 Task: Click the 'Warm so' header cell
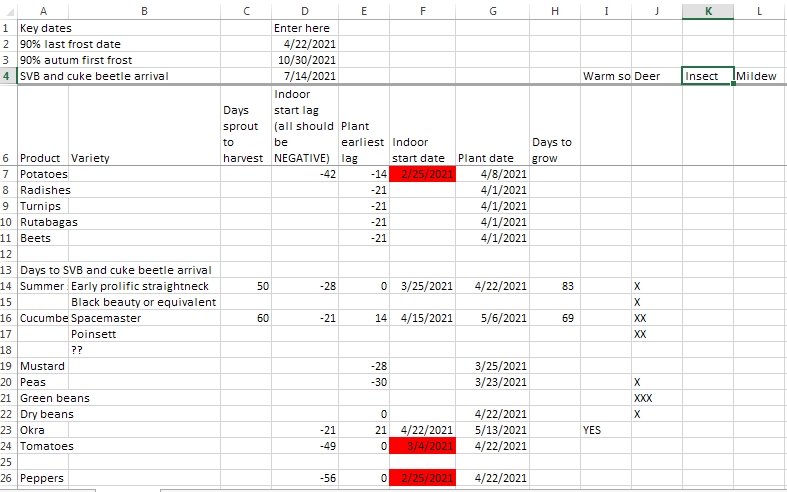(606, 76)
